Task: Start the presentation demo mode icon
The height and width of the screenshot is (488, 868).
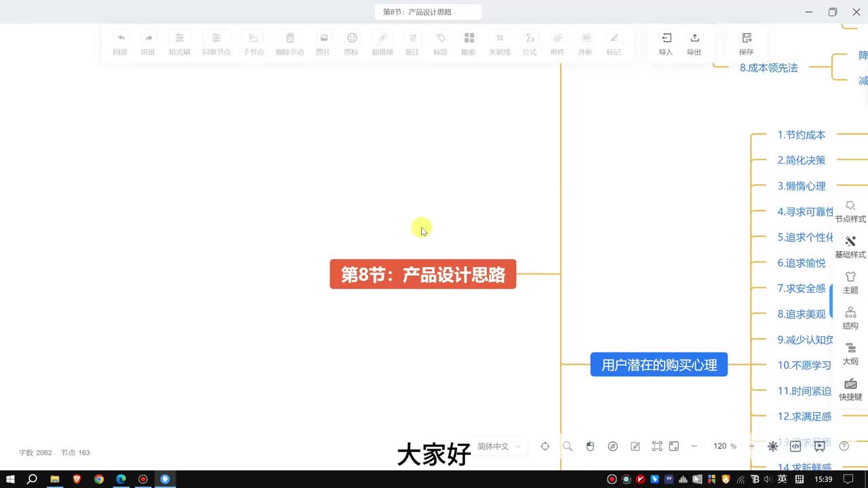Action: [820, 446]
